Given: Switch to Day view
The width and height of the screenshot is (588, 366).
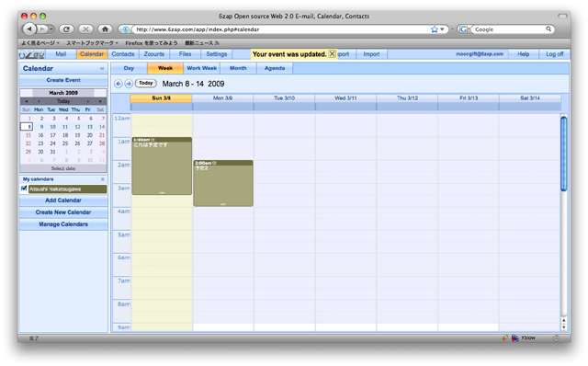Looking at the screenshot, I should coord(129,68).
